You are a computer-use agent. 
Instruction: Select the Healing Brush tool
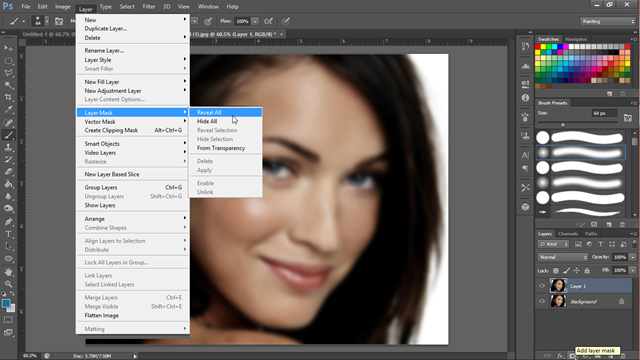pyautogui.click(x=8, y=122)
